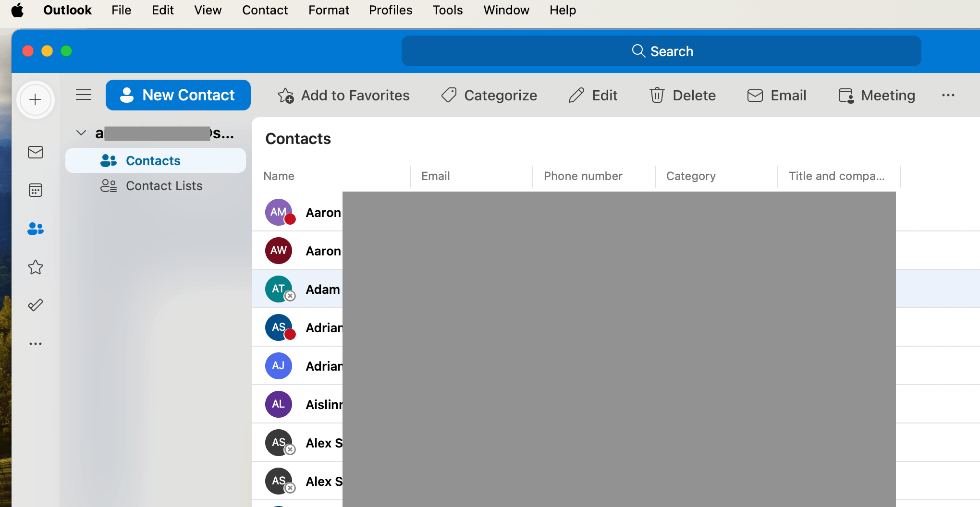Show more apps via sidebar ellipsis
Viewport: 980px width, 507px height.
(36, 344)
